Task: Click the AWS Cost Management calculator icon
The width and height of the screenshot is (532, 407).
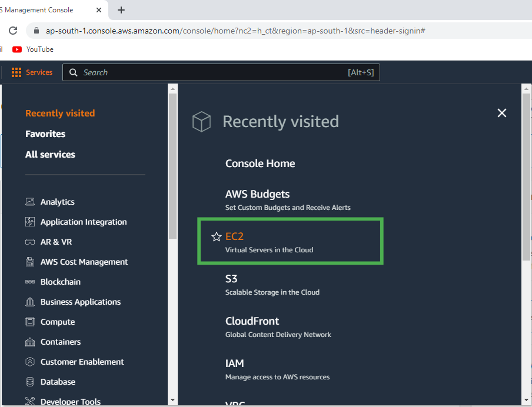Action: pos(30,262)
